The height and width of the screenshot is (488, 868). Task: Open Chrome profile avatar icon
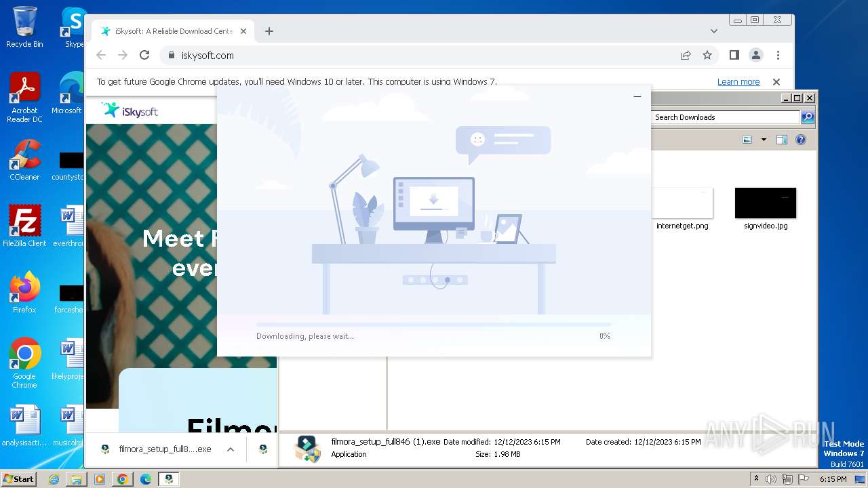(x=755, y=56)
